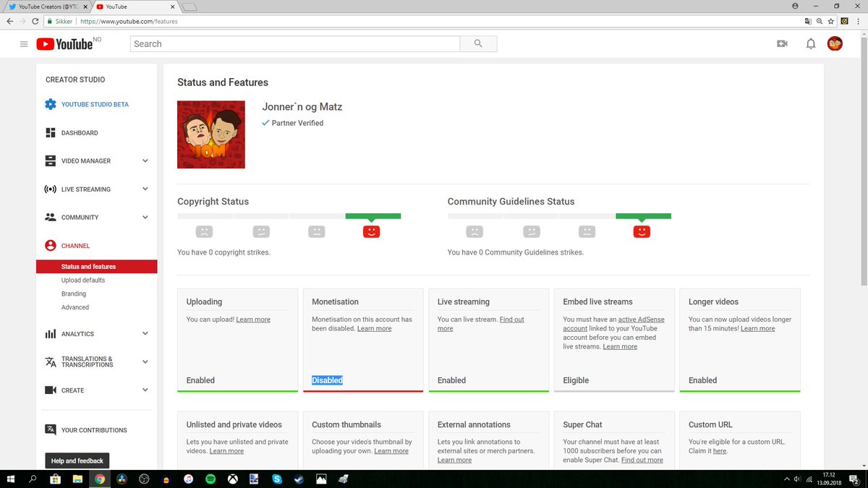Open the YouTube hamburger guide menu

coord(24,44)
